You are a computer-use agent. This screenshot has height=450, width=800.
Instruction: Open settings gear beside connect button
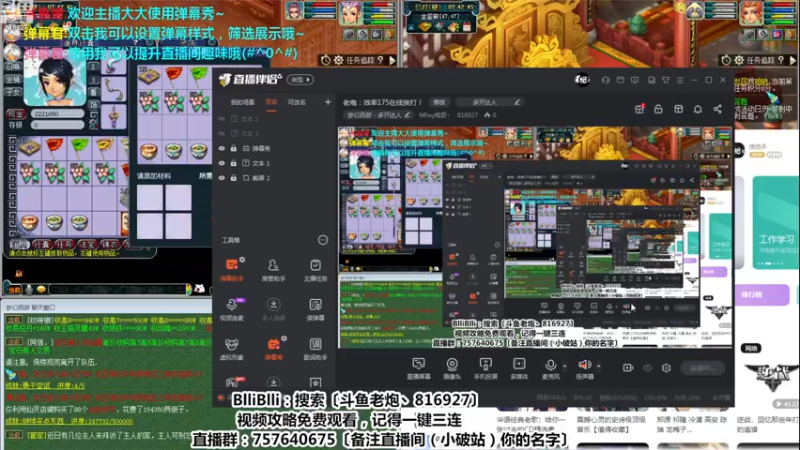(x=666, y=368)
